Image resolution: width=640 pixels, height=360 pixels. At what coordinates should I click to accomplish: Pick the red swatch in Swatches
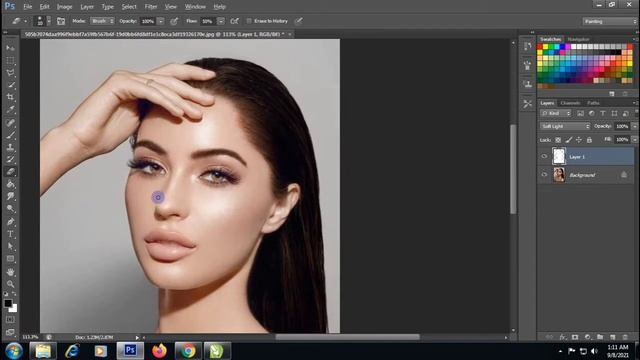(x=540, y=47)
